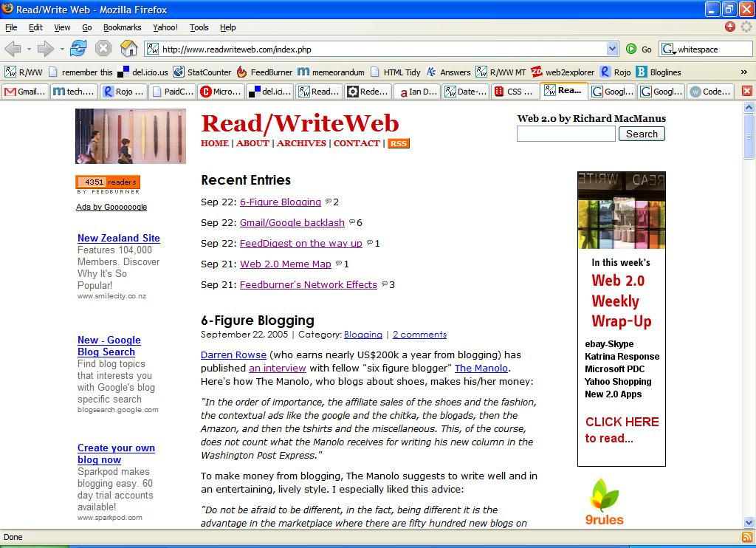Open the New Zealand Site ad link
756x548 pixels.
pyautogui.click(x=119, y=238)
